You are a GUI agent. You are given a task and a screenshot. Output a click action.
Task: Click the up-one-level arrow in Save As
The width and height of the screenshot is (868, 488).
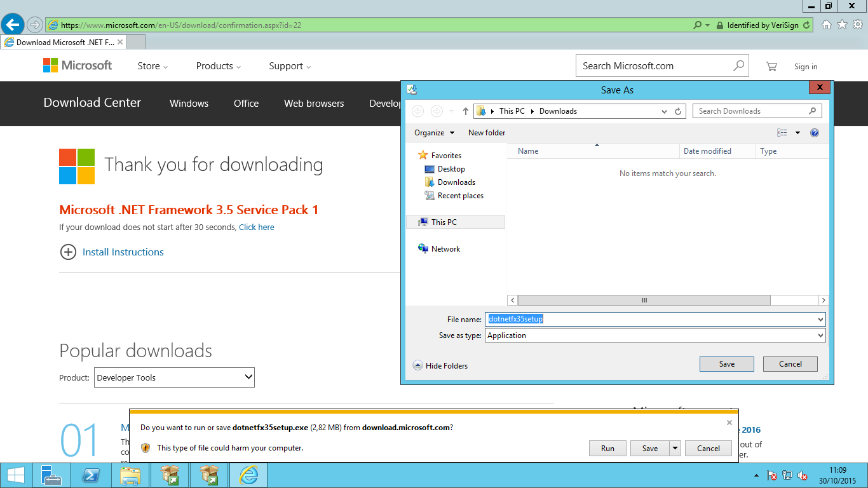tap(466, 111)
